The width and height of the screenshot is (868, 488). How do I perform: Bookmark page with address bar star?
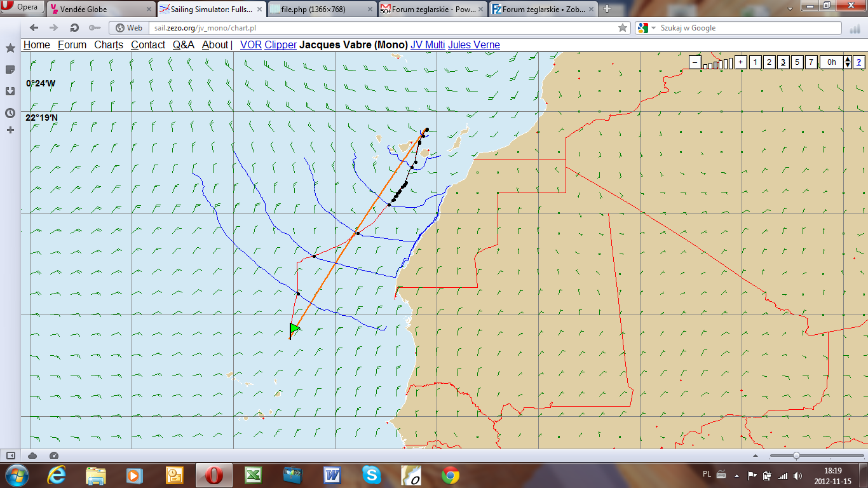pos(623,28)
